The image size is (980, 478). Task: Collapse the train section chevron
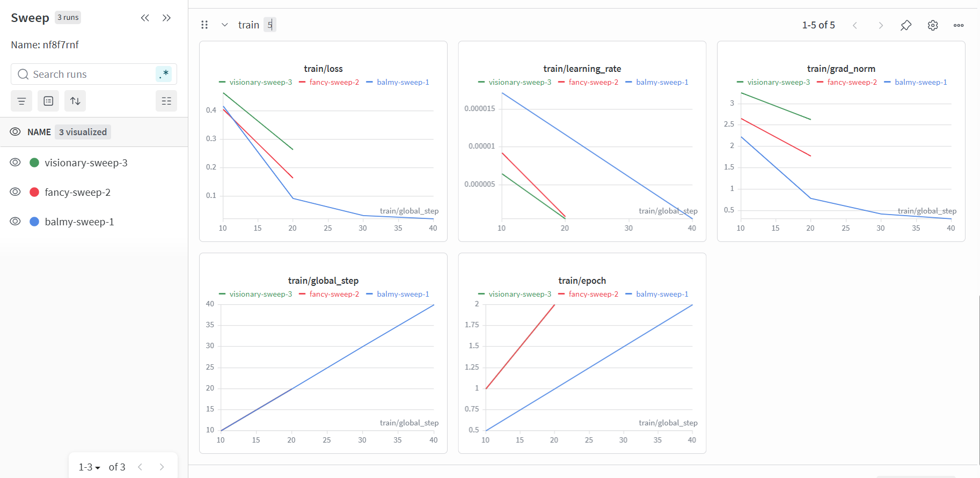[225, 25]
